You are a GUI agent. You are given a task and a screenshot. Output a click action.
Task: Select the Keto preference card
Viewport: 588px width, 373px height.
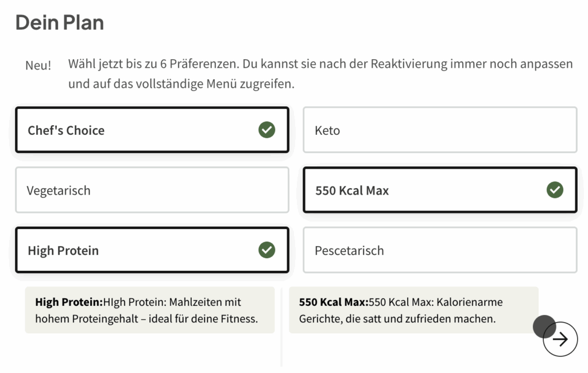tap(439, 130)
